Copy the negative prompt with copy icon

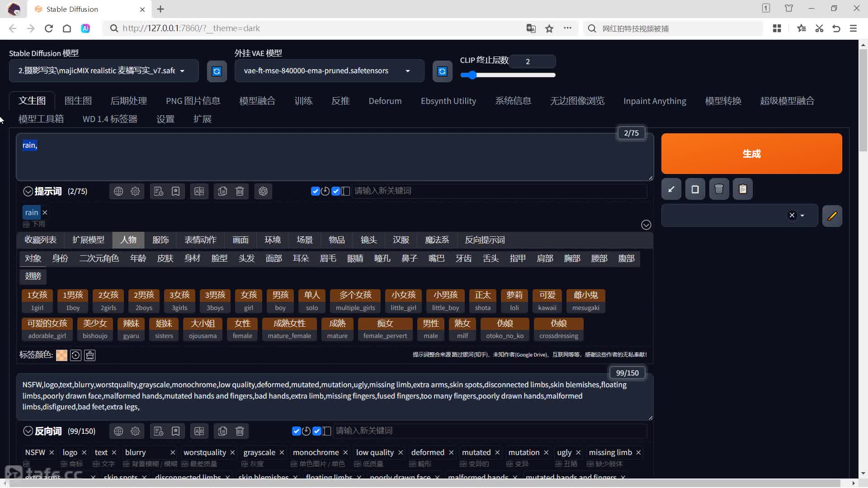pos(222,431)
